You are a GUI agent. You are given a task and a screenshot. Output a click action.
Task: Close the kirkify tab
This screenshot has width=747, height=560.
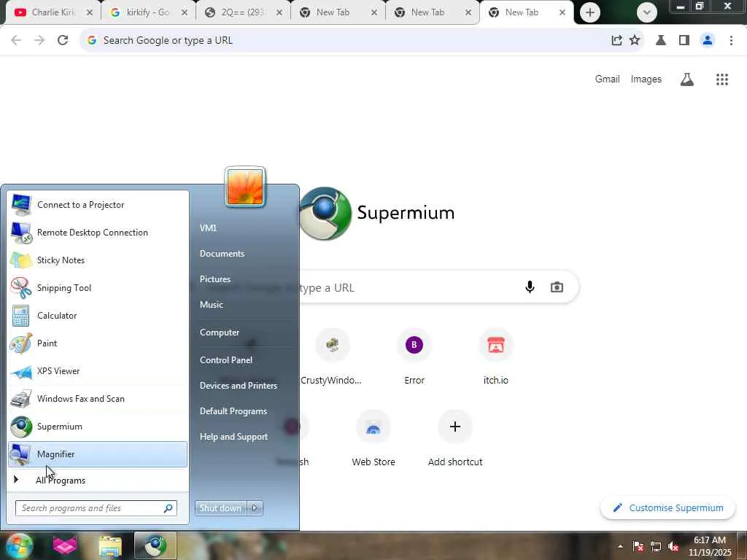185,13
